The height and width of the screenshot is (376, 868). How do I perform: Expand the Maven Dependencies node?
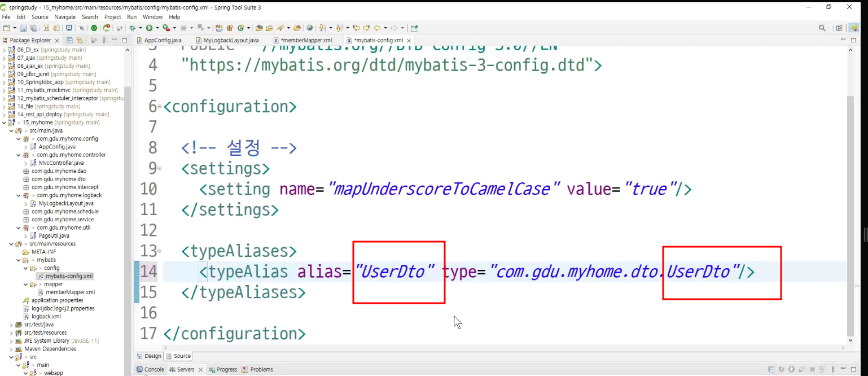[11, 349]
